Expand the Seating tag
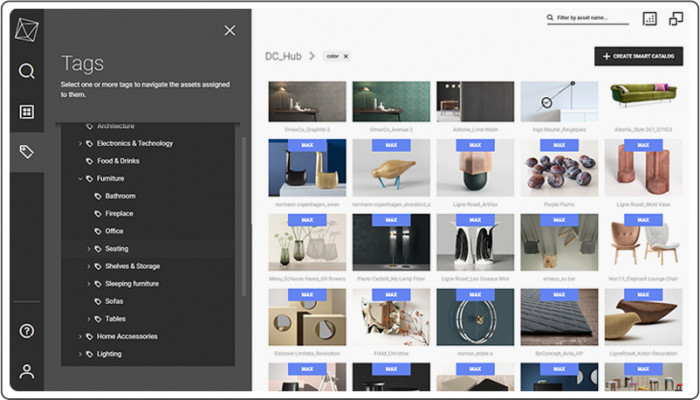700x400 pixels. pyautogui.click(x=88, y=249)
